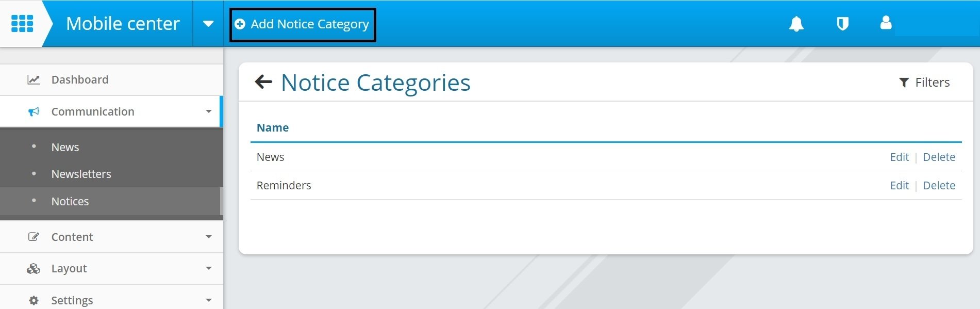Open the user profile icon
980x309 pixels.
click(886, 23)
